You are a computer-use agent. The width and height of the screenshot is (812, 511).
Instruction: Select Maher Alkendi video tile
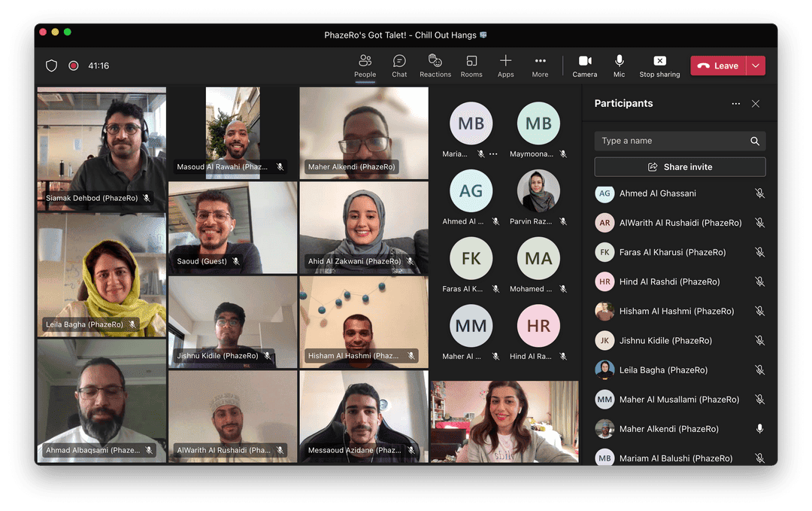[364, 133]
